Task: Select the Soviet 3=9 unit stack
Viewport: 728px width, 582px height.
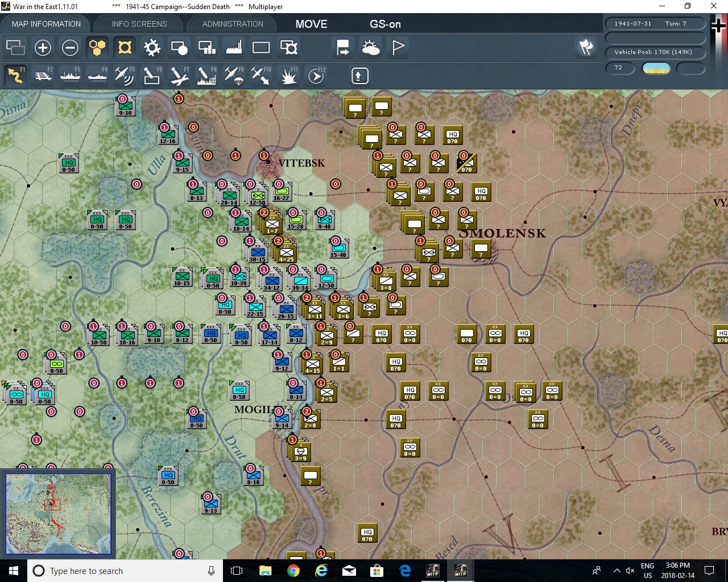Action: point(300,450)
